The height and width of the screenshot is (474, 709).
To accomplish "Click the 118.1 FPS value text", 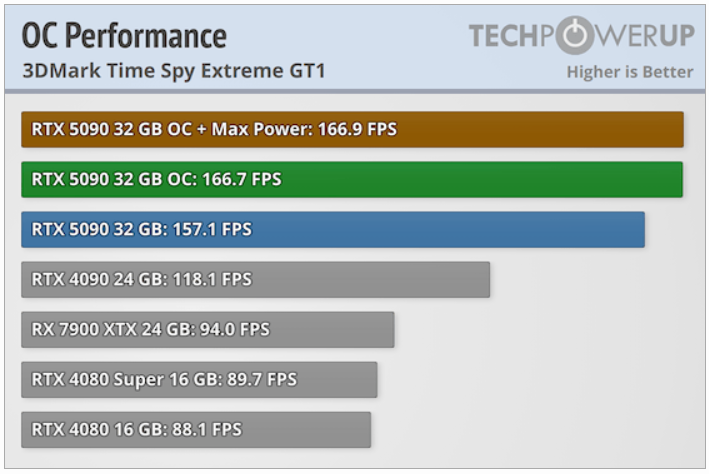I will coord(212,280).
